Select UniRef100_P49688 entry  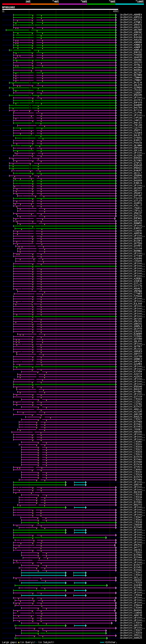[131, 55]
